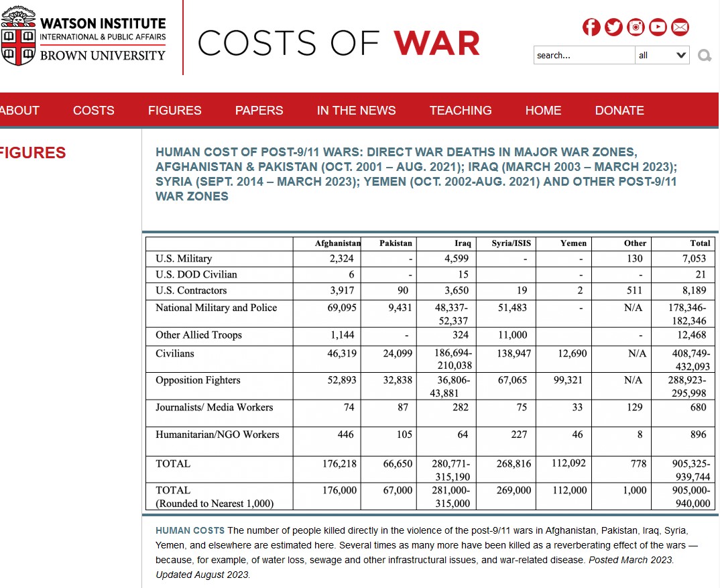Image resolution: width=720 pixels, height=588 pixels.
Task: Select the value 51,483 under Syria/ISIS
Action: [x=512, y=308]
